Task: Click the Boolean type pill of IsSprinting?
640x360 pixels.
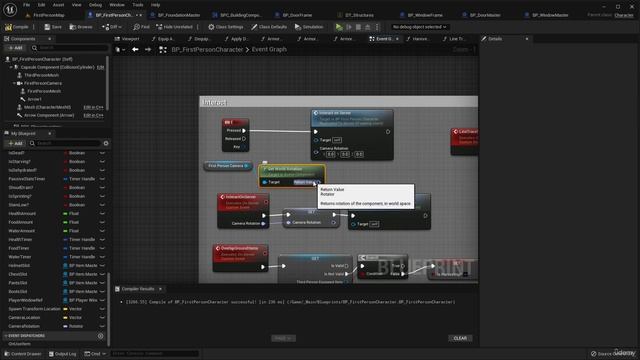Action: tap(74, 196)
